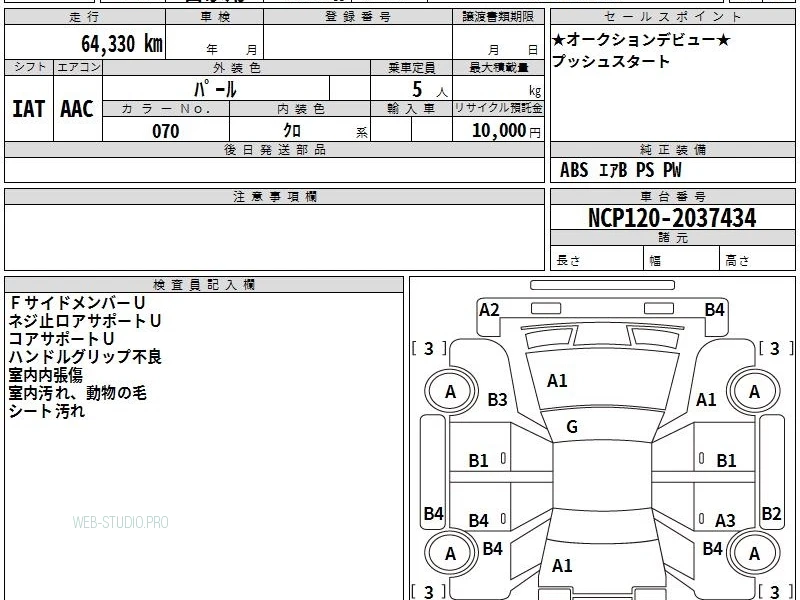
Task: Click the 後日発送部品 section header
Action: pos(274,150)
